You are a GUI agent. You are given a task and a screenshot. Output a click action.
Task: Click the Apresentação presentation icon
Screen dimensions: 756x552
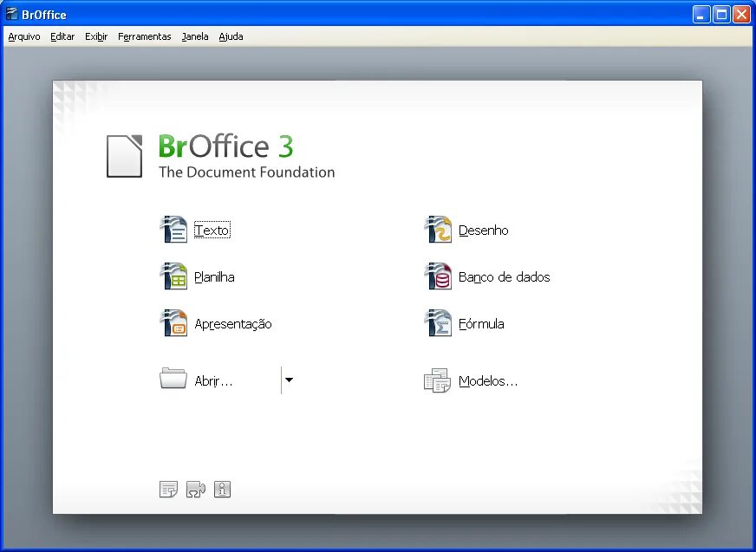click(173, 323)
